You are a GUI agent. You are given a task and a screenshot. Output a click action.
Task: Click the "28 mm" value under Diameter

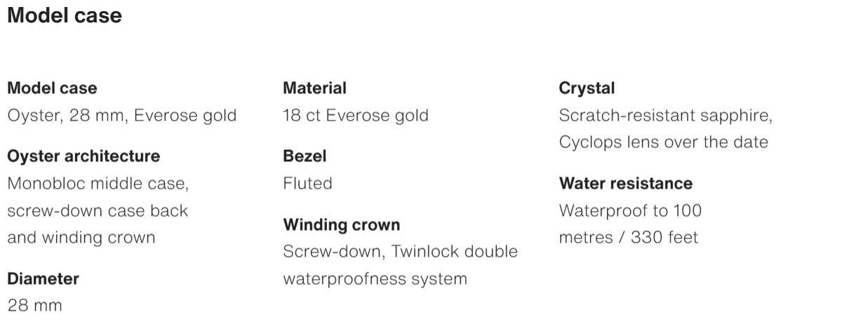[34, 306]
